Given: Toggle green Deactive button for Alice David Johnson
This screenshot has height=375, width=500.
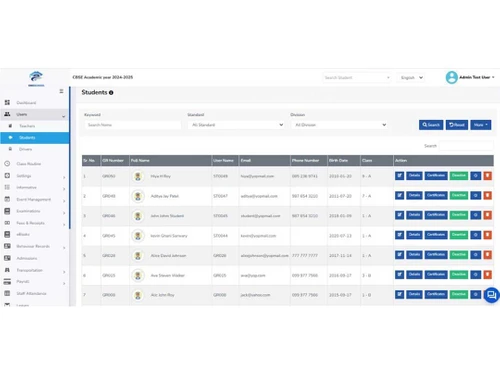Looking at the screenshot, I should click(x=459, y=255).
